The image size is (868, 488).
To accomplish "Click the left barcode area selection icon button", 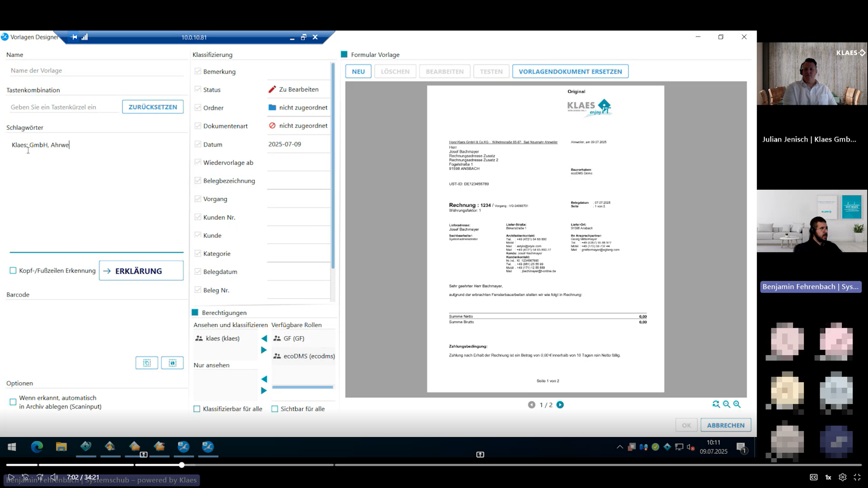I will point(146,363).
